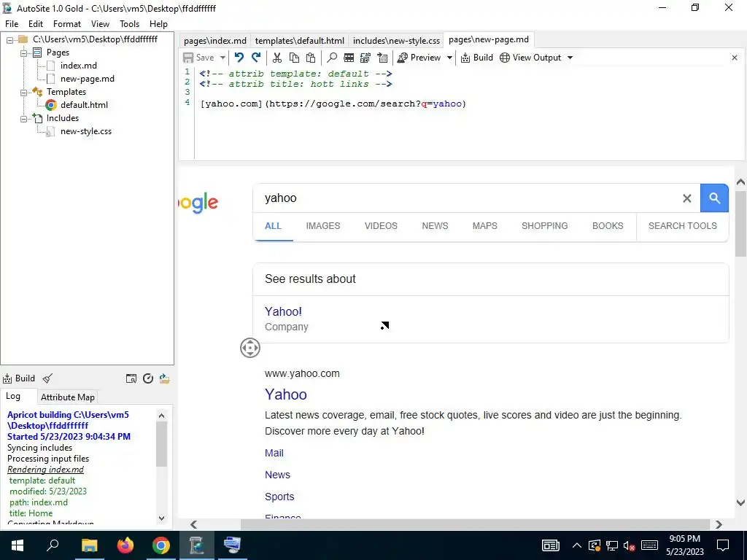Select the MAPS search tab
Viewport: 747px width, 560px height.
pyautogui.click(x=484, y=226)
